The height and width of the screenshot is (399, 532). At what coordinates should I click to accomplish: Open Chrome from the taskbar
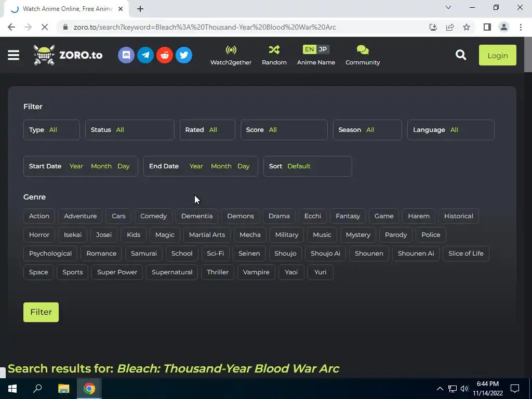coord(89,389)
